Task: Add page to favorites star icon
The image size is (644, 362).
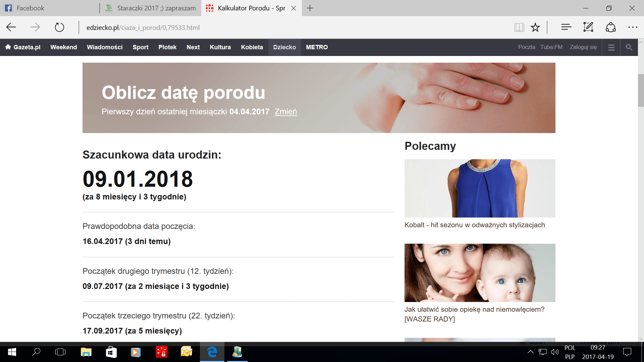Action: pos(535,27)
